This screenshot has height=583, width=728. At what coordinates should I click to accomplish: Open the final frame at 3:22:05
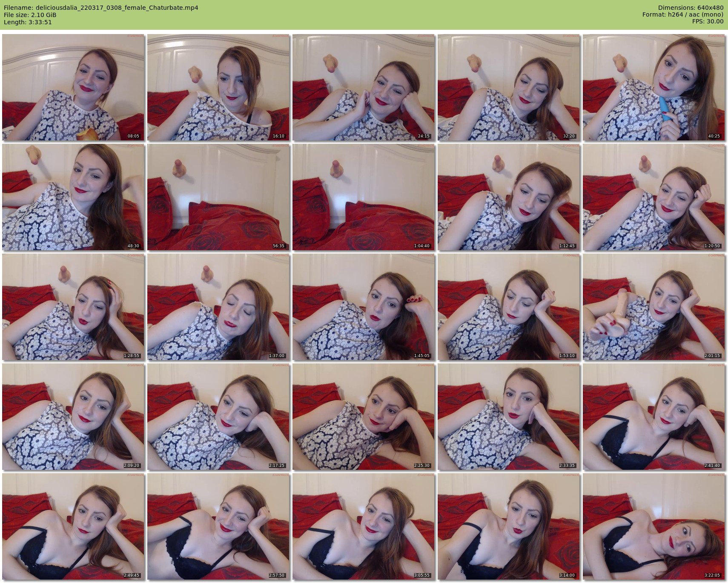(x=654, y=526)
